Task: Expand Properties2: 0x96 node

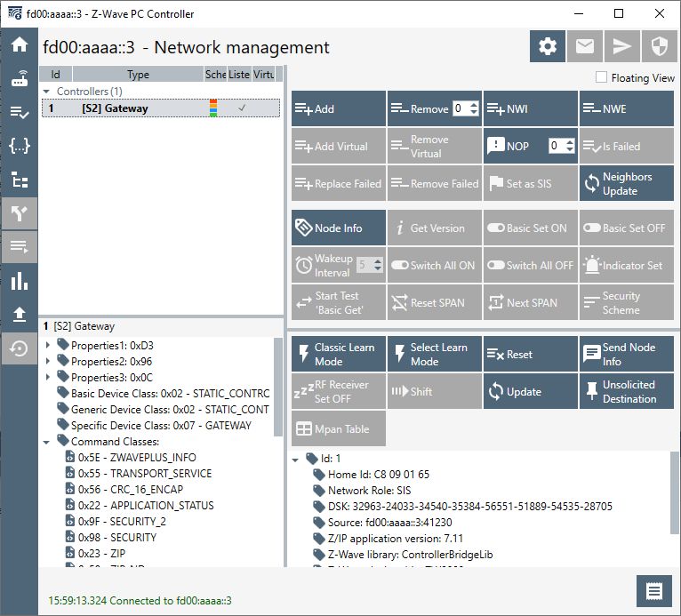Action: pyautogui.click(x=48, y=361)
